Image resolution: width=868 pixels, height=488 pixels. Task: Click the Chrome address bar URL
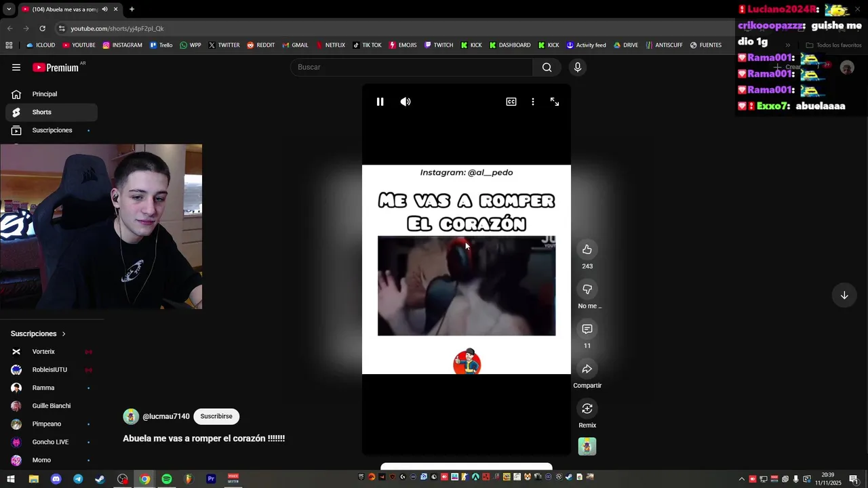point(117,28)
